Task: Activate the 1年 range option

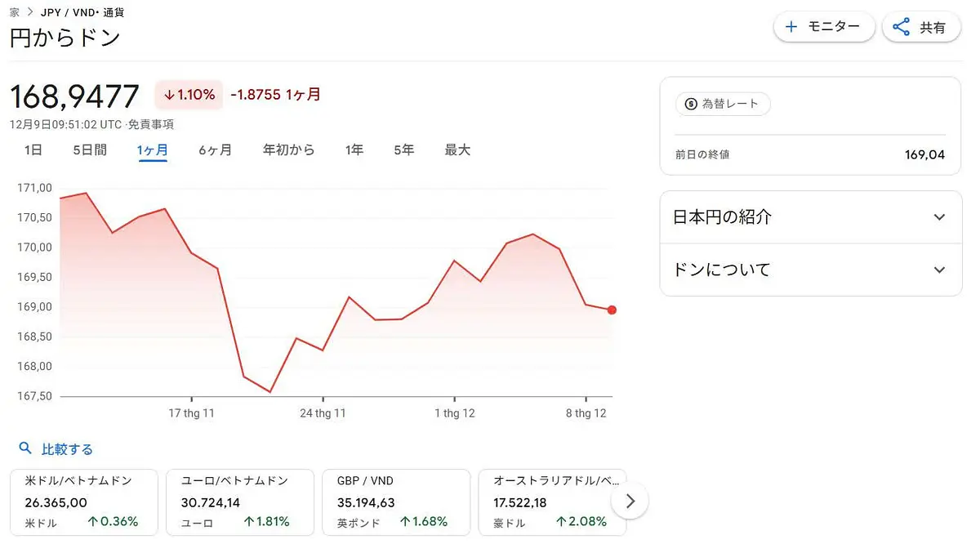Action: point(354,149)
